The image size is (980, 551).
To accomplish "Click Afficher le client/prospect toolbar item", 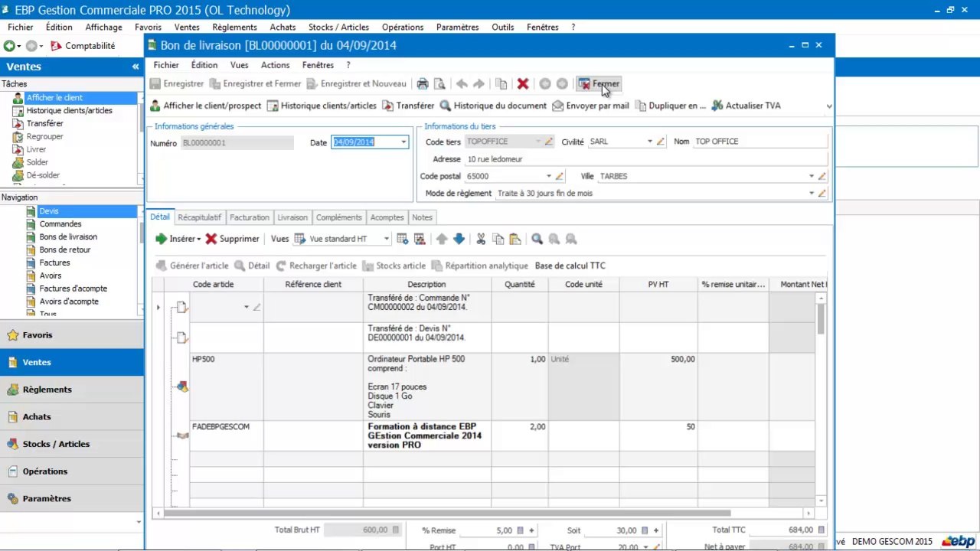I will [205, 106].
